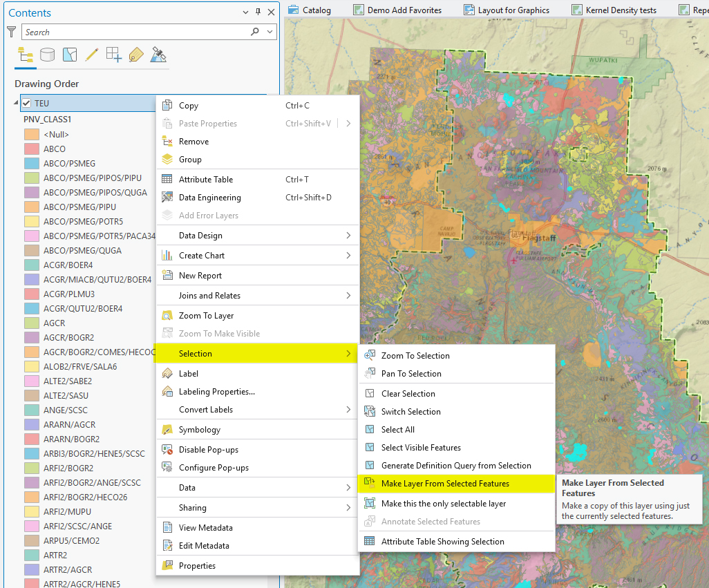Choose Zoom To Layer
This screenshot has height=588, width=709.
click(x=258, y=316)
